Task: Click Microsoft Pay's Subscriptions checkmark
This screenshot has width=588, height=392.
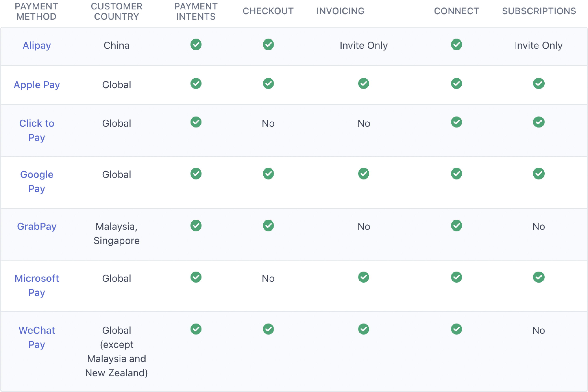Action: 539,277
